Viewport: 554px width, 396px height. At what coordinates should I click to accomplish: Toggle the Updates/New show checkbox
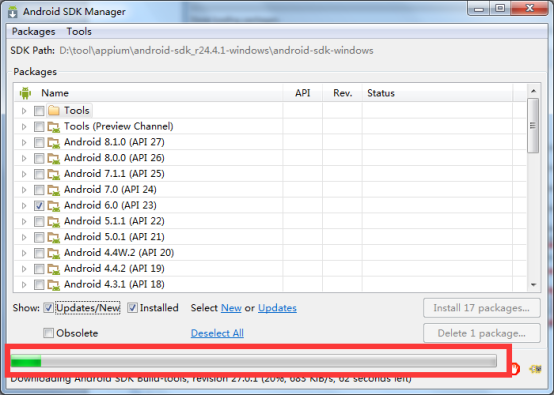tap(48, 308)
